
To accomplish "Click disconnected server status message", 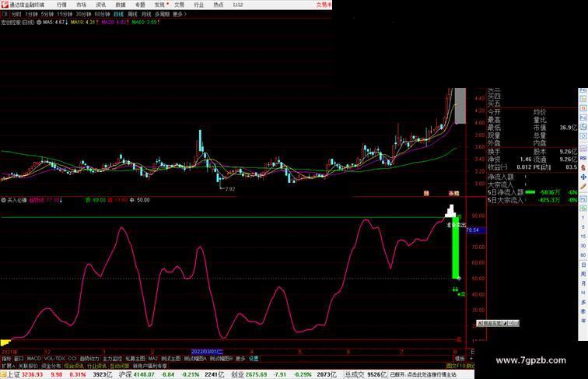I will tap(423, 374).
